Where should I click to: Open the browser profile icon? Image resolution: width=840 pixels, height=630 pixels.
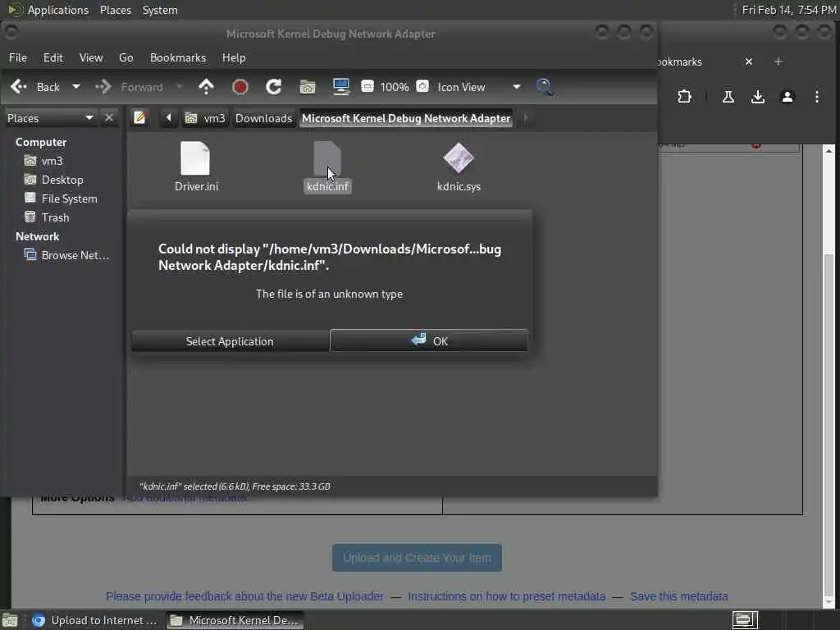click(x=787, y=97)
